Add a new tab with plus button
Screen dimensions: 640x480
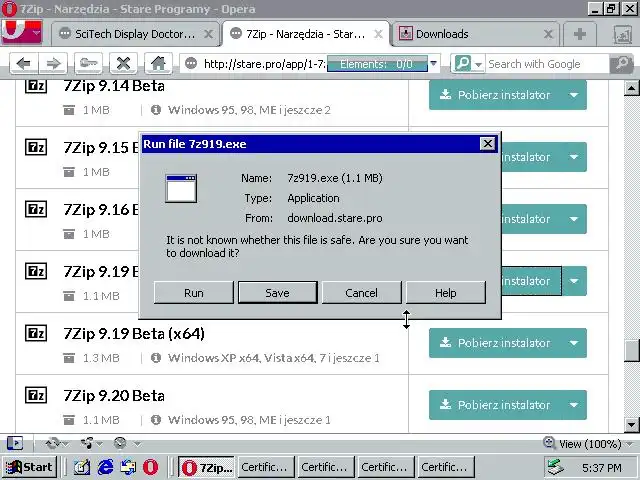coord(580,34)
